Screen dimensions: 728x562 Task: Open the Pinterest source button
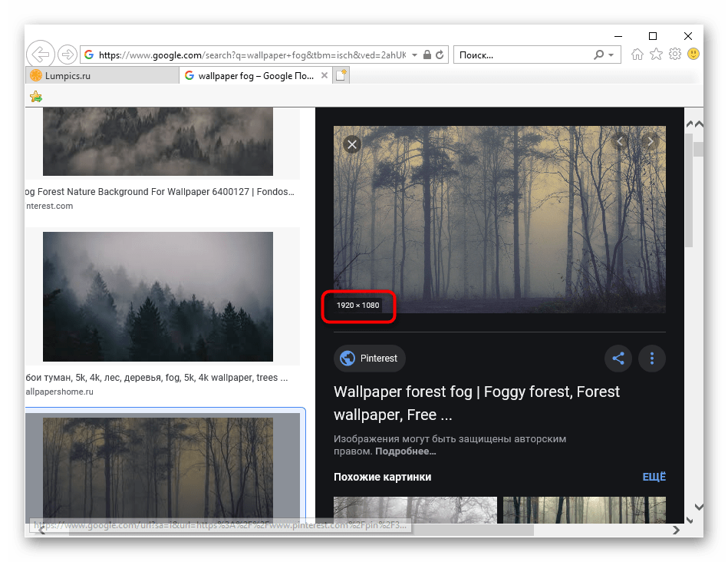coord(370,359)
